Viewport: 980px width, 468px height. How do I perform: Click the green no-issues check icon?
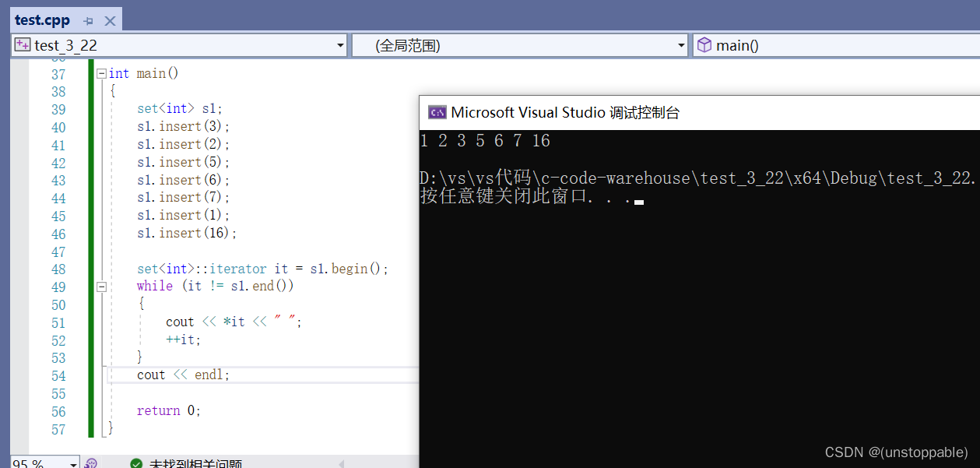click(x=136, y=464)
